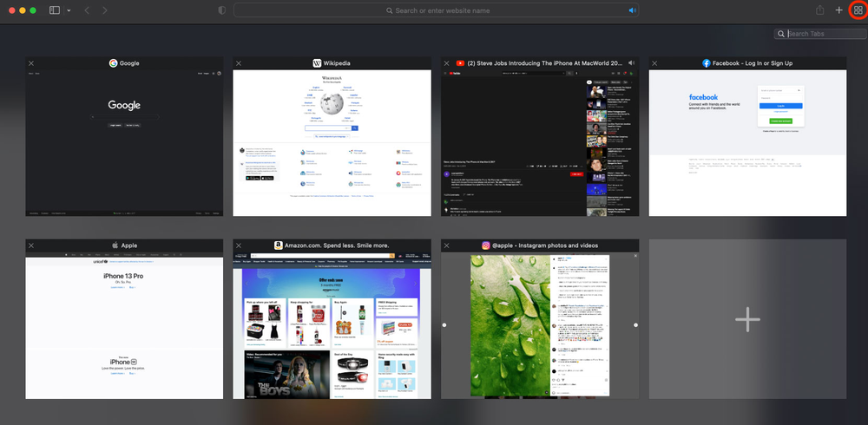Select the Google tab title
This screenshot has width=868, height=425.
click(129, 63)
